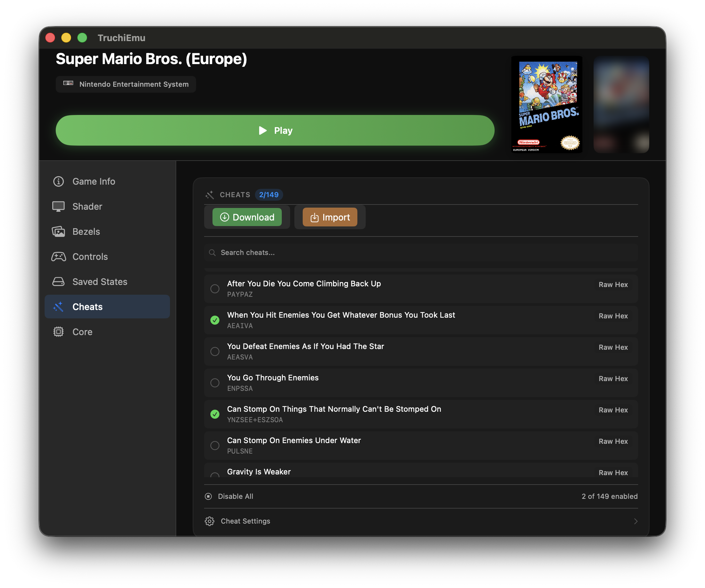
Task: Expand Cheat Settings with the chevron
Action: 636,521
